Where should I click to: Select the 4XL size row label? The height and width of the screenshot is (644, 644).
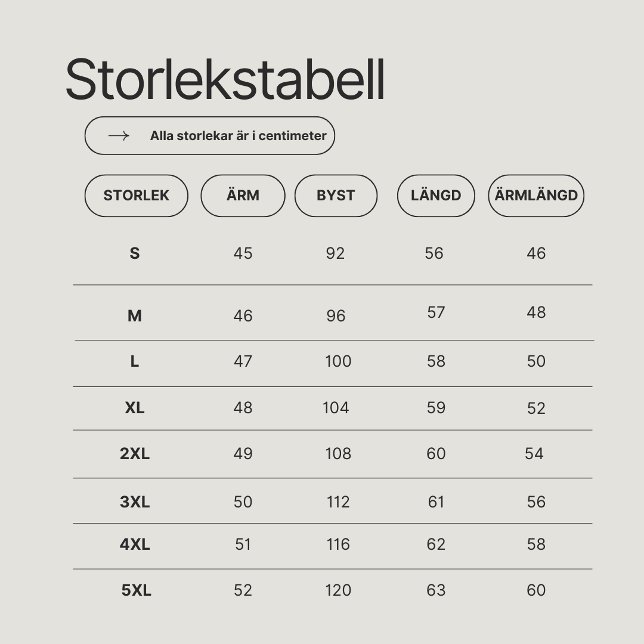click(x=135, y=544)
